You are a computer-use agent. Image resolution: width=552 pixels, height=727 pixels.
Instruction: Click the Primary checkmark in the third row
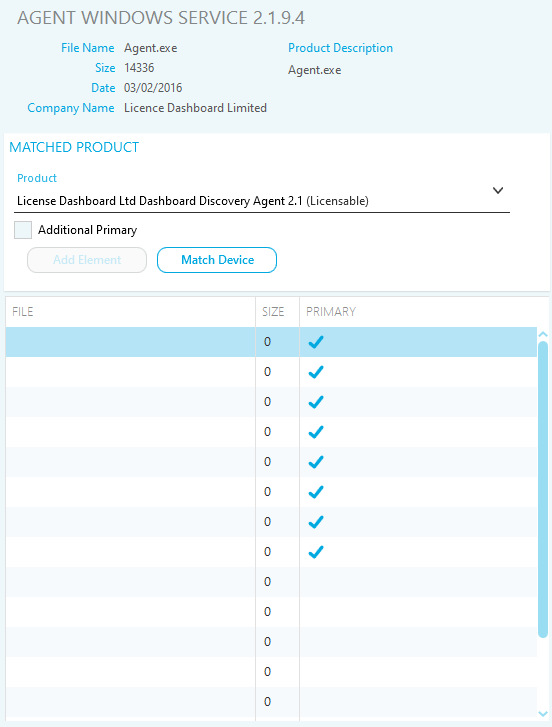click(x=316, y=402)
